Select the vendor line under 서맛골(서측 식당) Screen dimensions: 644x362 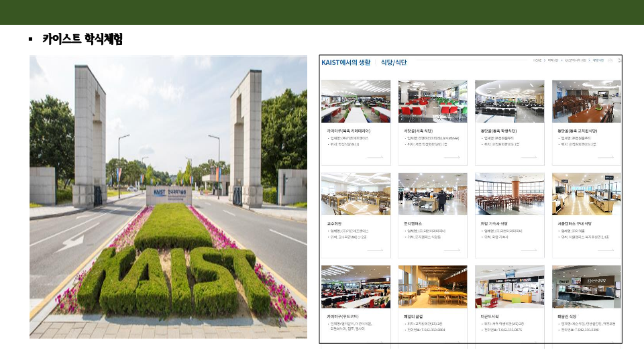433,138
